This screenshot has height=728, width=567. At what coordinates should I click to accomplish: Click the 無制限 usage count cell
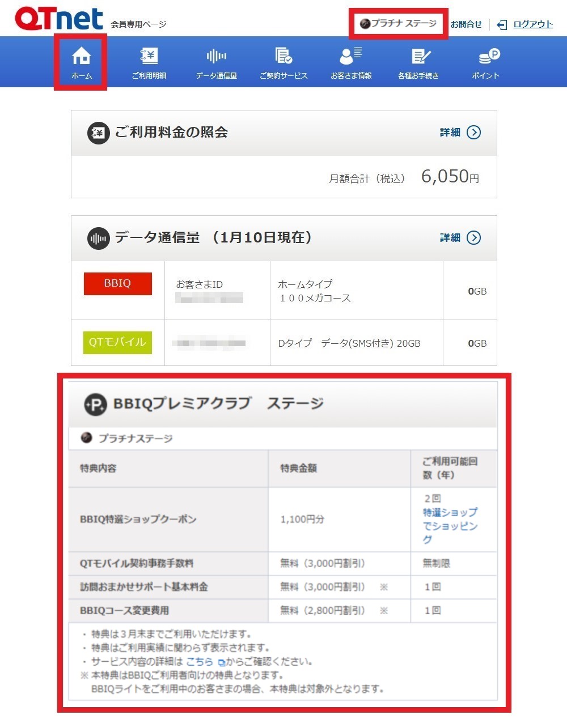(x=437, y=563)
